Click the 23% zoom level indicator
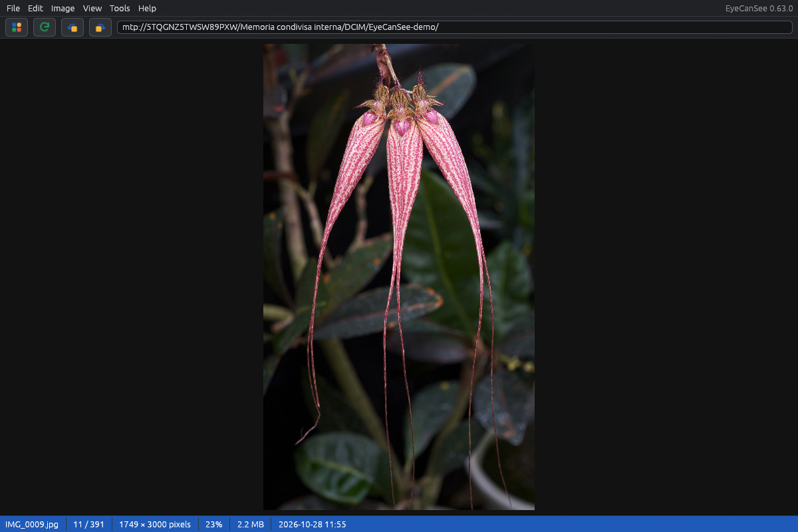The image size is (798, 532). 214,524
